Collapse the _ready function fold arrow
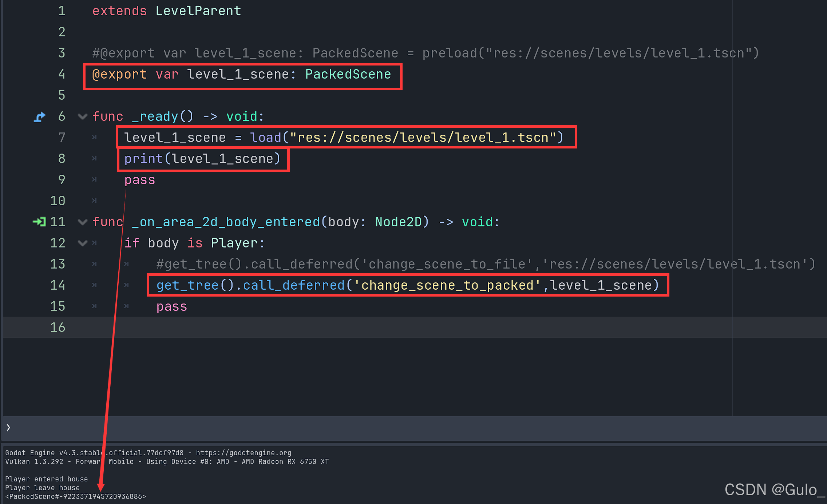The height and width of the screenshot is (504, 827). pos(83,117)
